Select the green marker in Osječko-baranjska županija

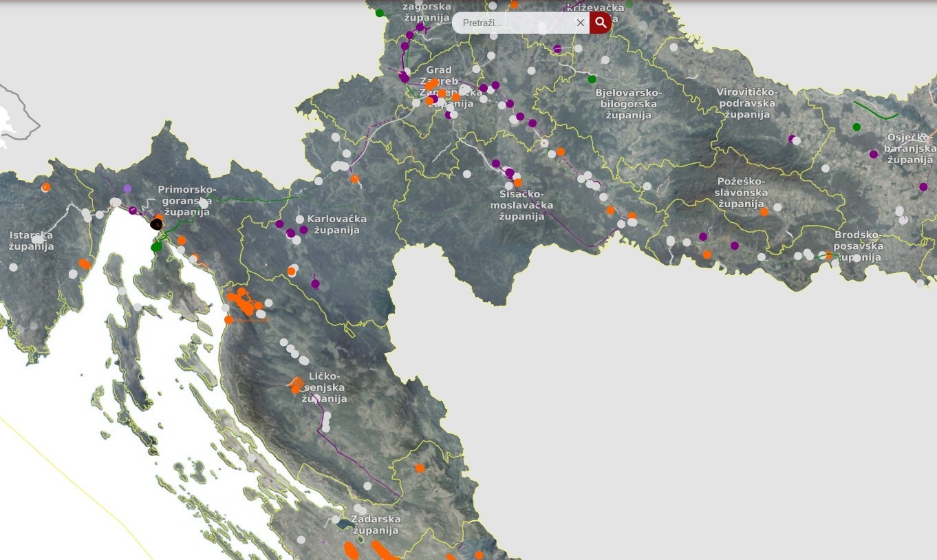(857, 127)
